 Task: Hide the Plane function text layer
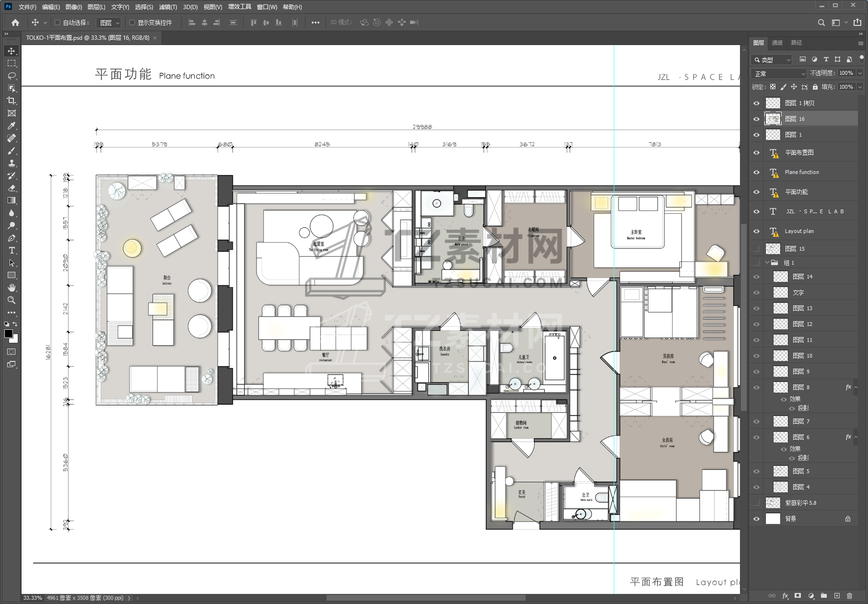pyautogui.click(x=756, y=172)
